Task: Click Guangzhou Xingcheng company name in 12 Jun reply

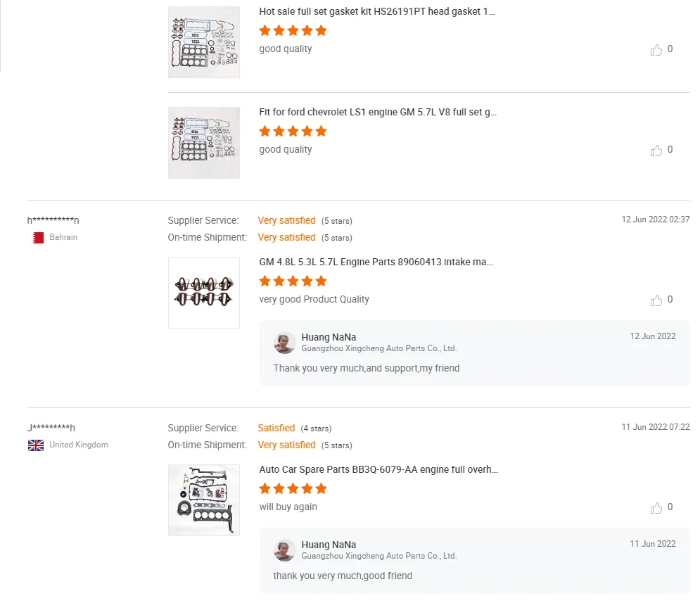Action: (x=379, y=348)
